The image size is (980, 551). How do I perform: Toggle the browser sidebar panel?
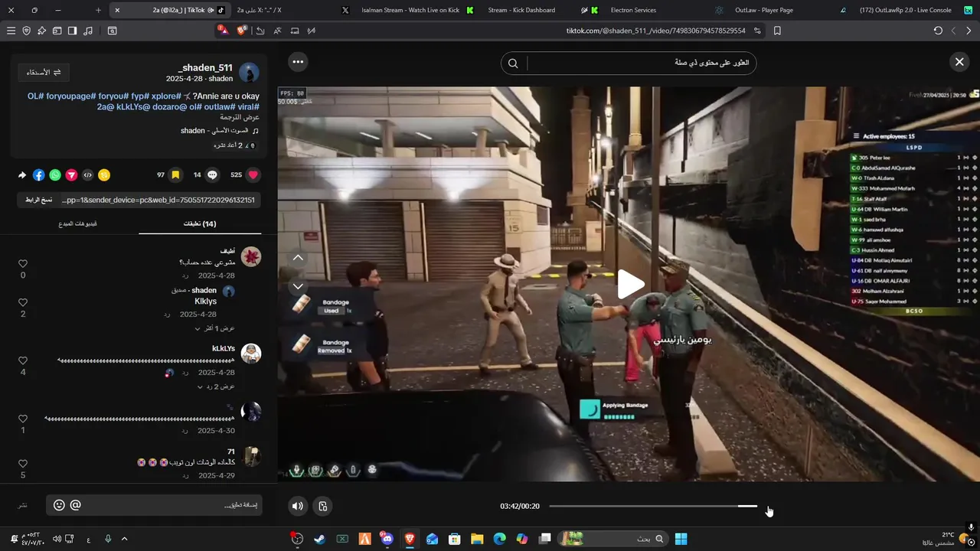click(x=72, y=31)
